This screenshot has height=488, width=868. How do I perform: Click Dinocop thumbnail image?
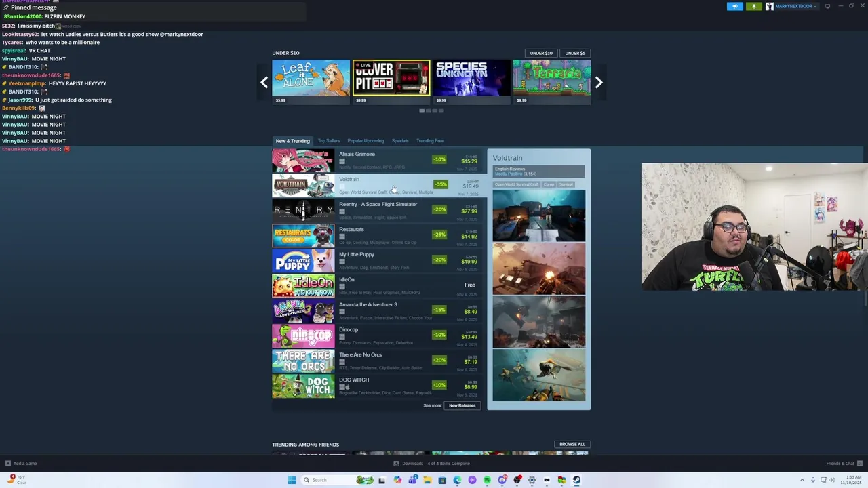pyautogui.click(x=303, y=336)
